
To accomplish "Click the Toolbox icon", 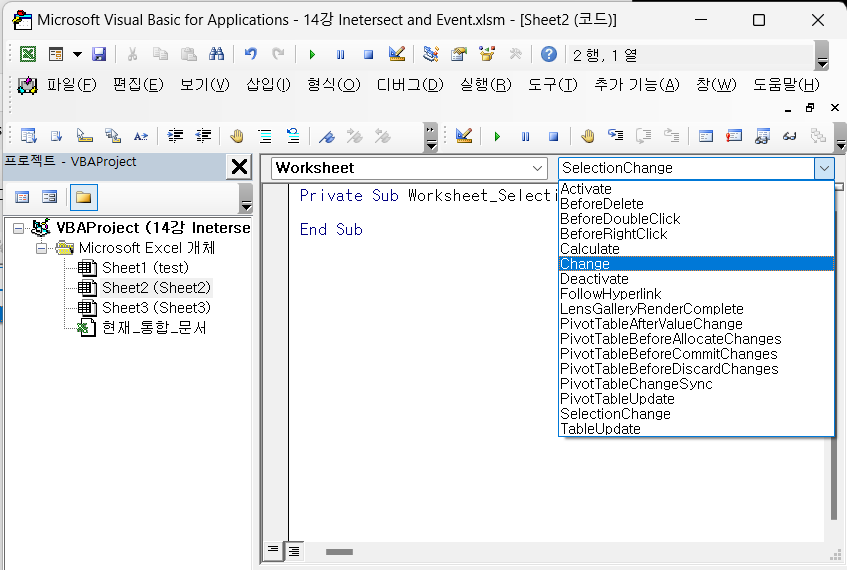I will [515, 55].
